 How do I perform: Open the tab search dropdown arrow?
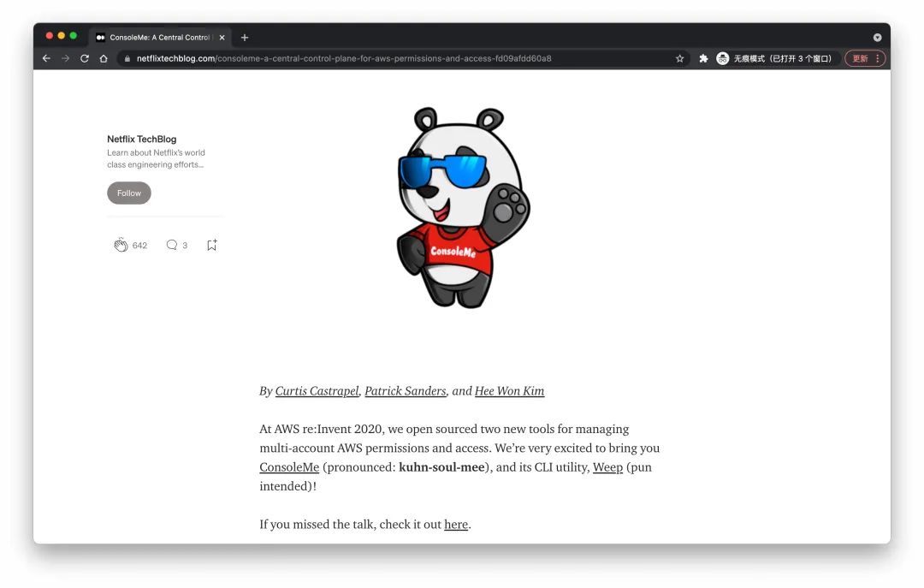[x=878, y=37]
